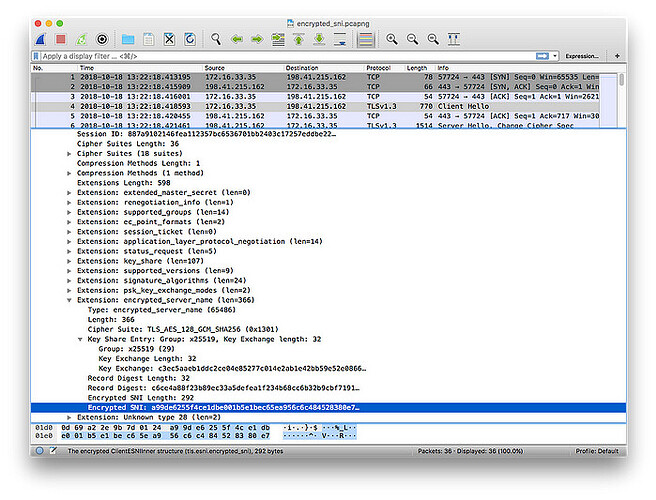Image resolution: width=656 pixels, height=500 pixels.
Task: Select packet 1 SYN row
Action: [x=315, y=77]
